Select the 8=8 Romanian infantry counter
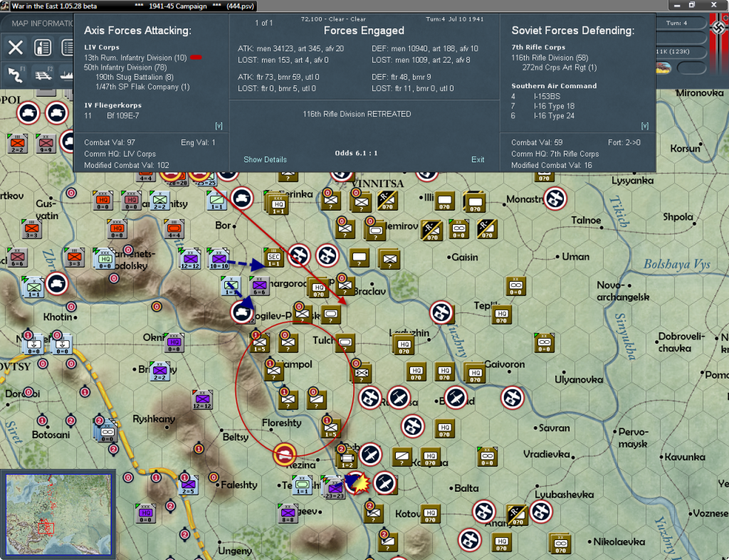The width and height of the screenshot is (729, 560). pos(288,513)
